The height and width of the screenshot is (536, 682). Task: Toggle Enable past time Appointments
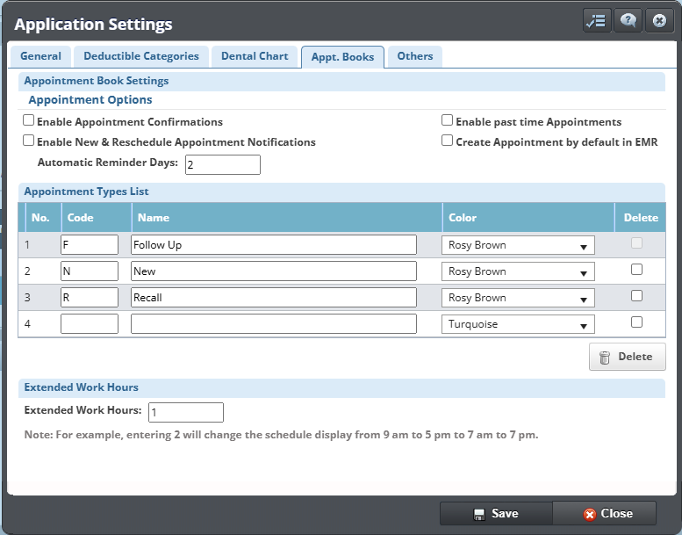pos(448,121)
